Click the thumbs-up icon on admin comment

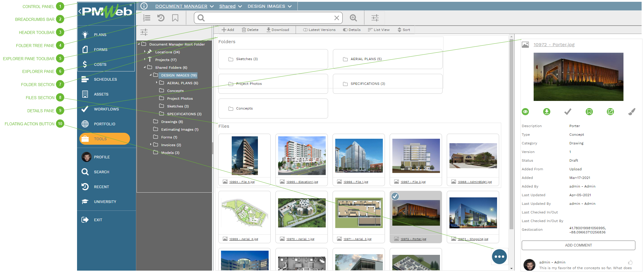pyautogui.click(x=630, y=262)
